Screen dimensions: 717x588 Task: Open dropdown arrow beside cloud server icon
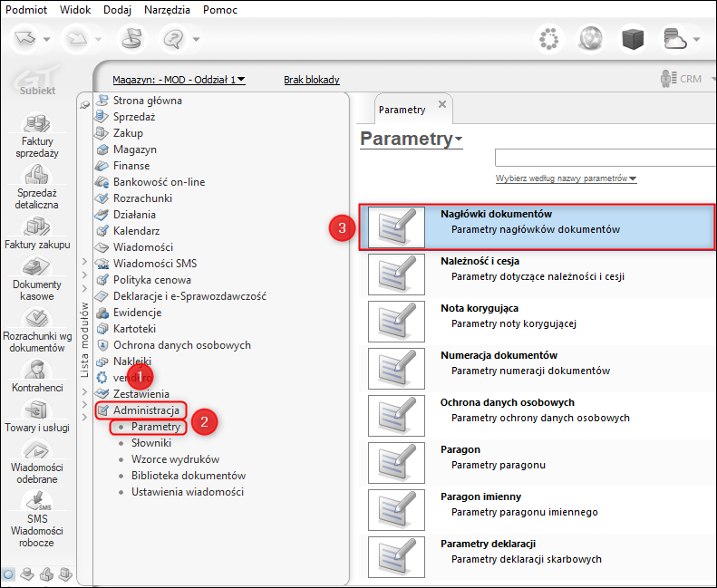[x=696, y=39]
